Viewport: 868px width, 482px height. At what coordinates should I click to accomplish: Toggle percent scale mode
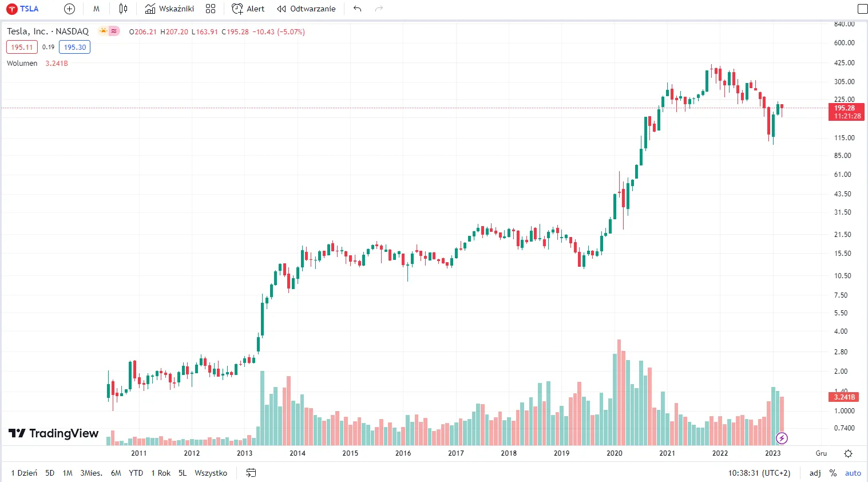[833, 473]
